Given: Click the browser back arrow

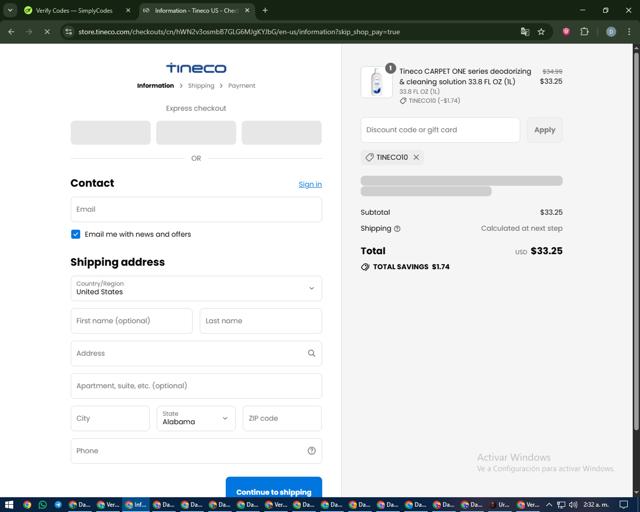Looking at the screenshot, I should (x=11, y=32).
